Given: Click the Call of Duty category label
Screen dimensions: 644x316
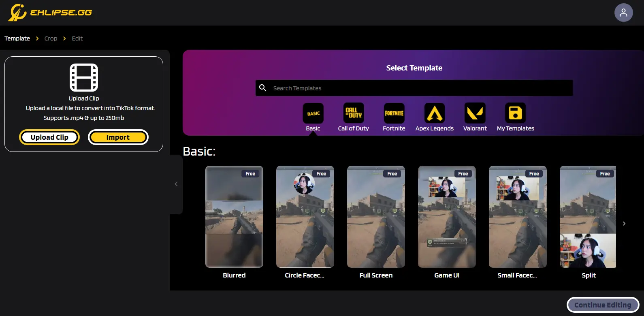Looking at the screenshot, I should tap(354, 128).
